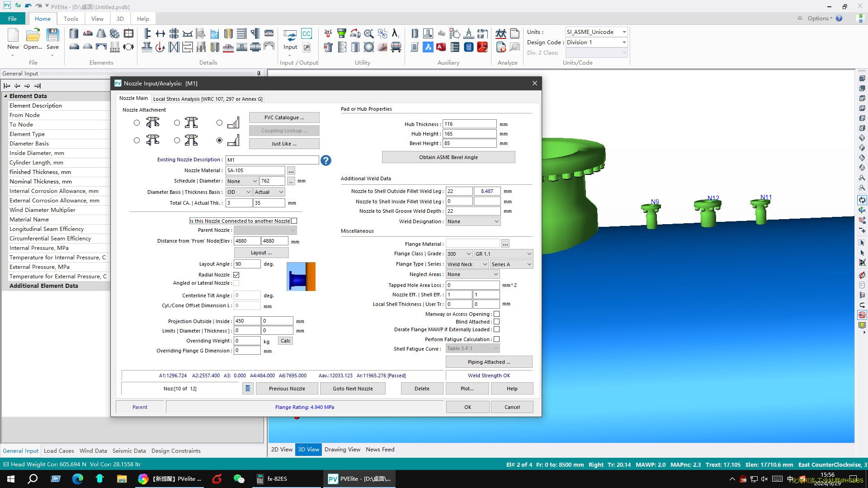Check Perform Fatigue Calculation box
868x488 pixels.
point(496,339)
